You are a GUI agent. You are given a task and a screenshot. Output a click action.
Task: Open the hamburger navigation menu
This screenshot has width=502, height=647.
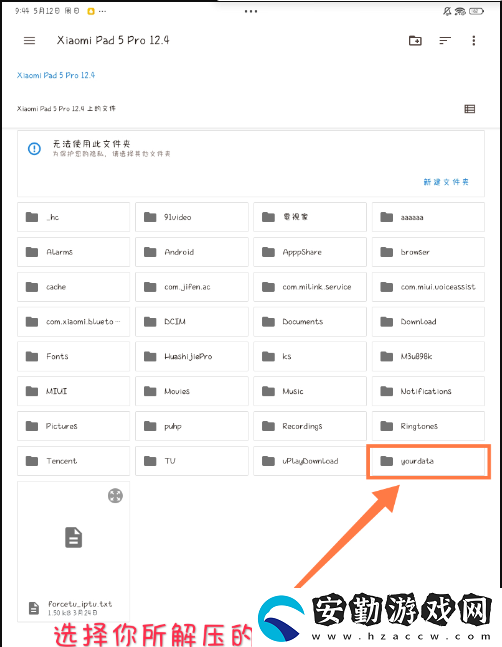[29, 40]
